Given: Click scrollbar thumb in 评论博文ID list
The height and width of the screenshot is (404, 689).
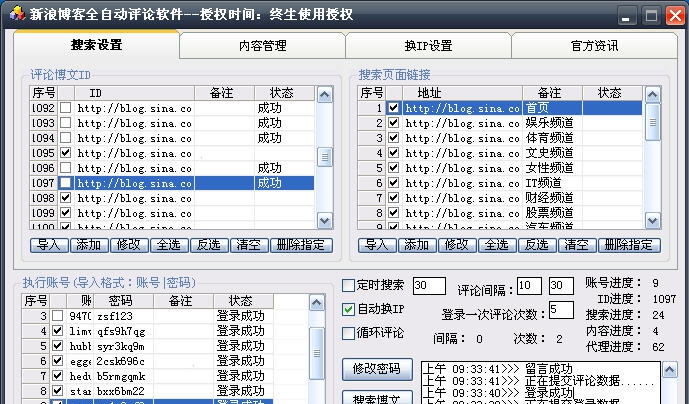Looking at the screenshot, I should (325, 157).
